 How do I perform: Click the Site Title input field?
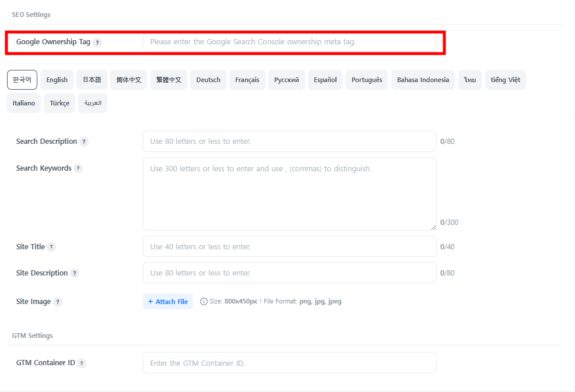[289, 247]
